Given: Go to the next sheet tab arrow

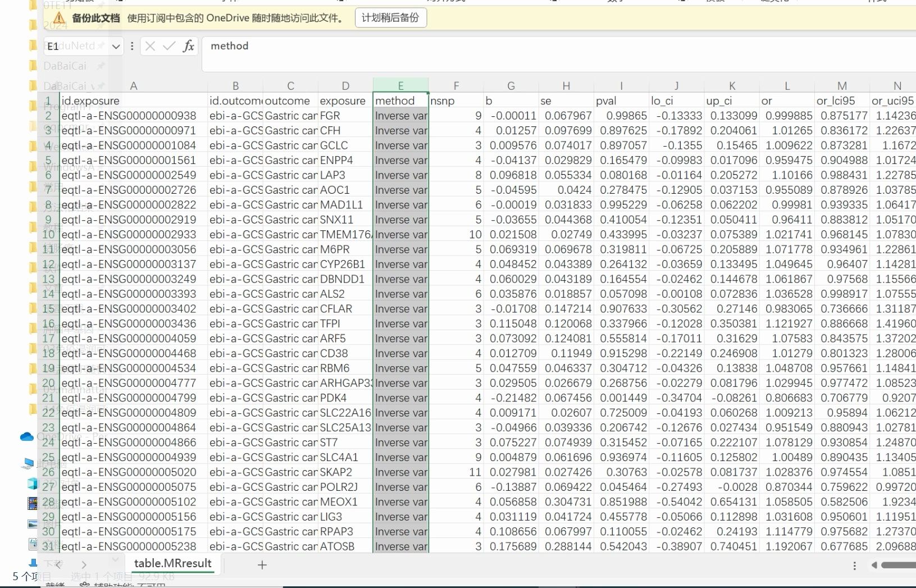Looking at the screenshot, I should tap(84, 565).
